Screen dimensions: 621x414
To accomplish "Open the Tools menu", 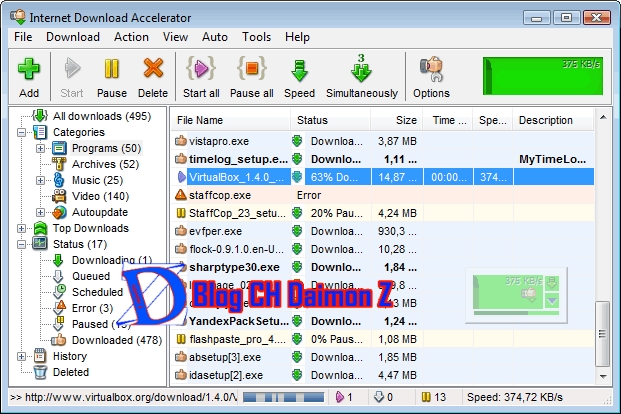I will coord(256,37).
